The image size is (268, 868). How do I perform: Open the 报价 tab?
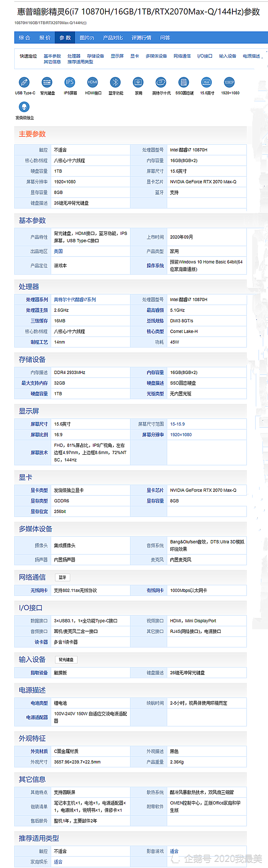point(44,38)
